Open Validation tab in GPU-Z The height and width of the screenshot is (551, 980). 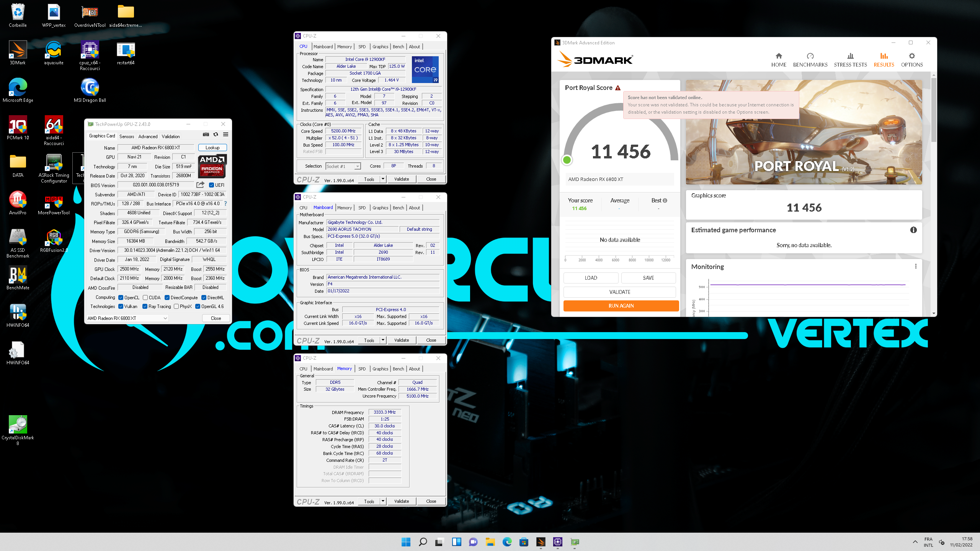click(x=170, y=136)
